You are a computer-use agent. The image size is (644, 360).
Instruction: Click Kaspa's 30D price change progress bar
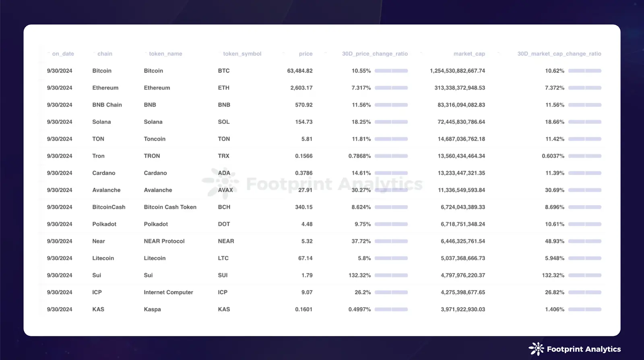[x=391, y=309]
